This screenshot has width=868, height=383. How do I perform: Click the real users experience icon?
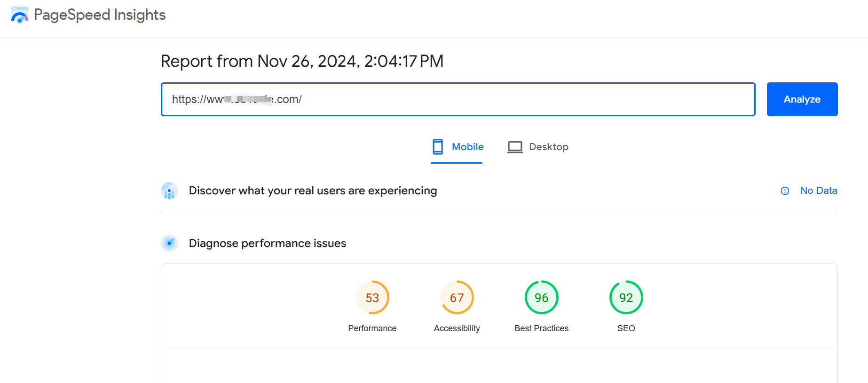[169, 191]
